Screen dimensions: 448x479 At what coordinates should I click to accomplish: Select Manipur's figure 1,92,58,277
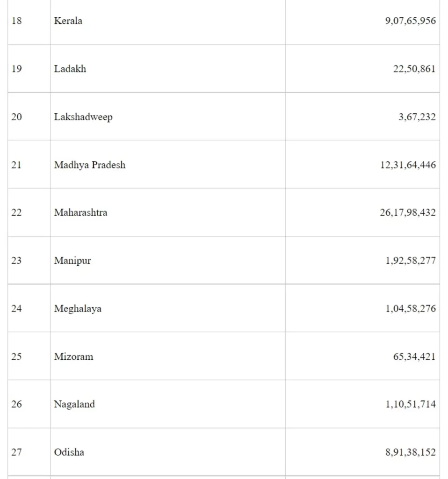coord(411,261)
